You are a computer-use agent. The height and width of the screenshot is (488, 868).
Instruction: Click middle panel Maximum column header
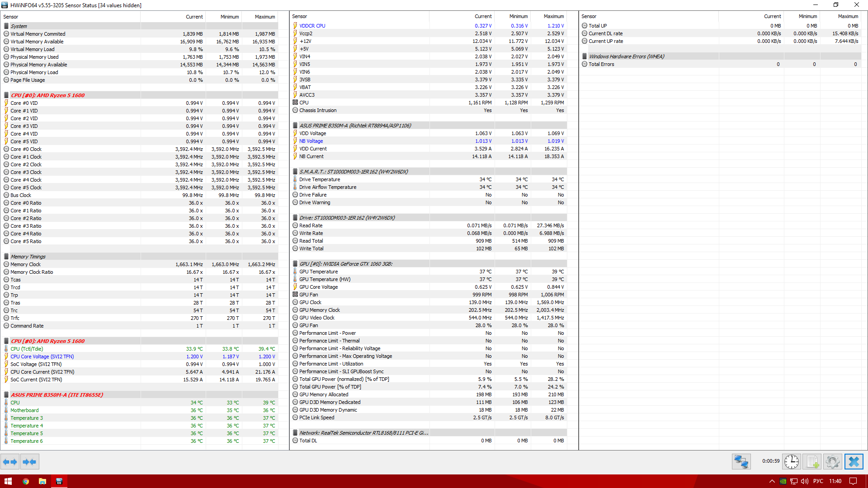[x=553, y=16]
